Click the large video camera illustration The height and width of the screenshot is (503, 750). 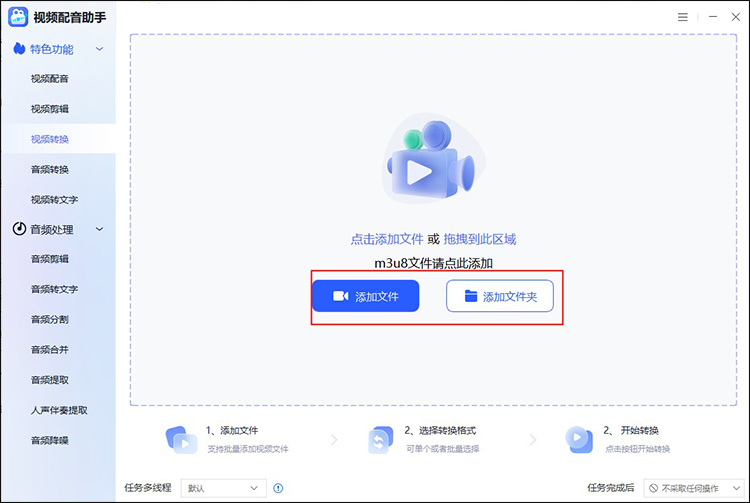(433, 159)
